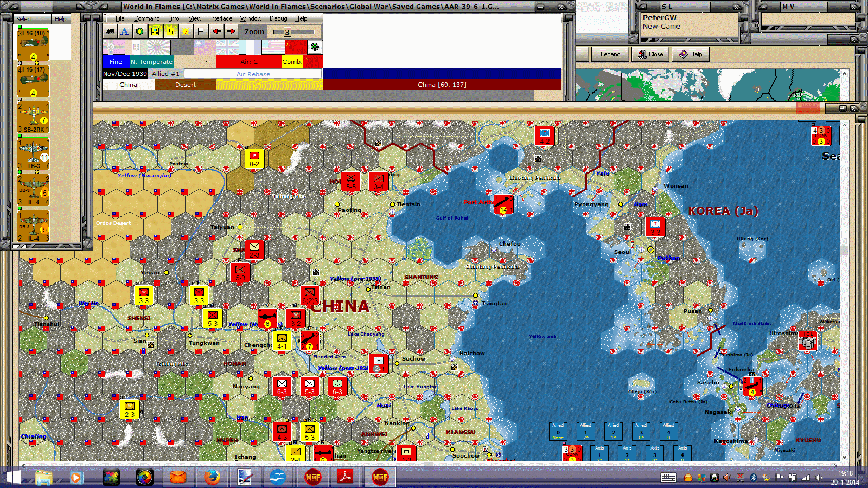This screenshot has width=868, height=488.
Task: Select the Japanese rising sun flag
Action: point(159,47)
